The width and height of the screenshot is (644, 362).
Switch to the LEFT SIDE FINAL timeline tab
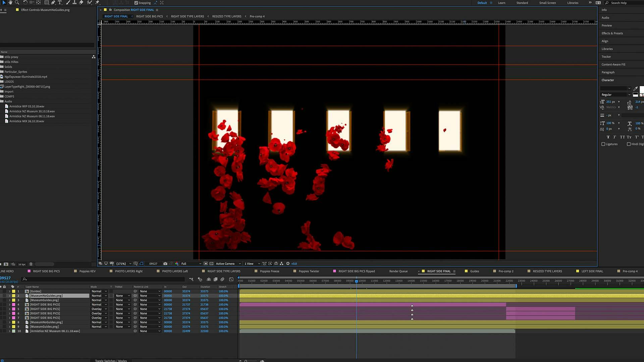592,271
